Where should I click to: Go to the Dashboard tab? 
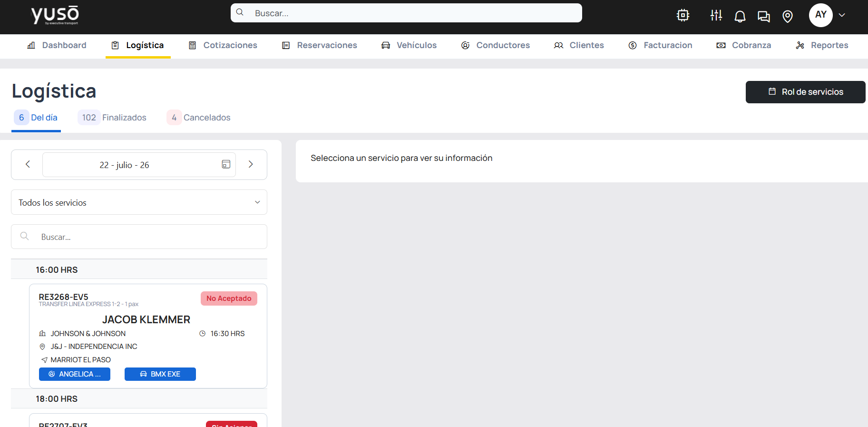pos(57,45)
